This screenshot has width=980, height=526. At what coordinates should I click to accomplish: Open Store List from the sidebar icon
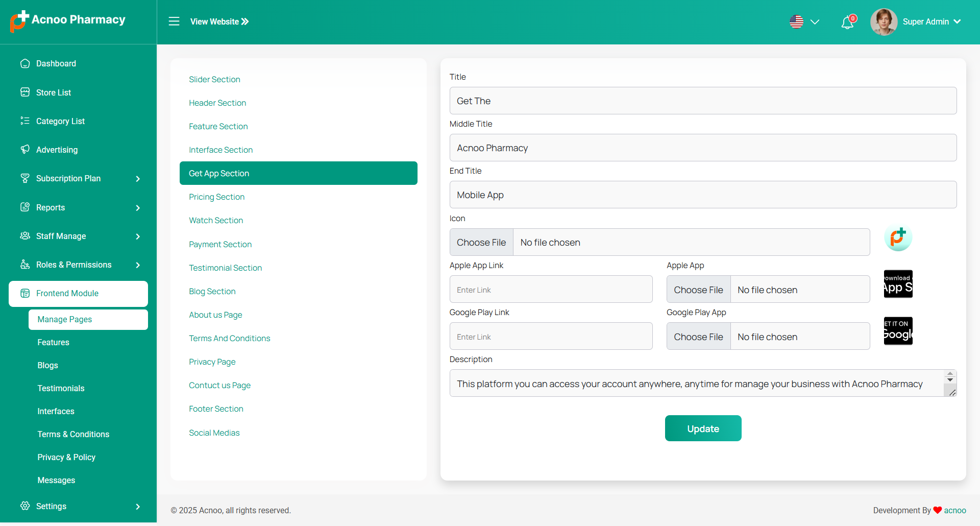coord(25,92)
